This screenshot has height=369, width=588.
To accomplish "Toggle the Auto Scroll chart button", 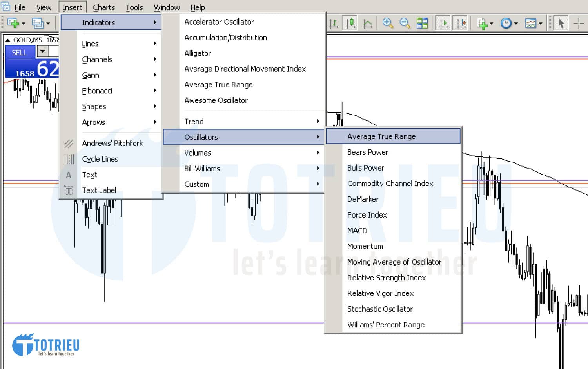I will (443, 24).
